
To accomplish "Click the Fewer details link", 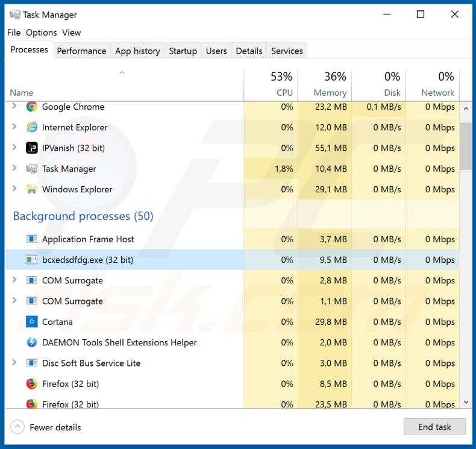I will coord(55,427).
